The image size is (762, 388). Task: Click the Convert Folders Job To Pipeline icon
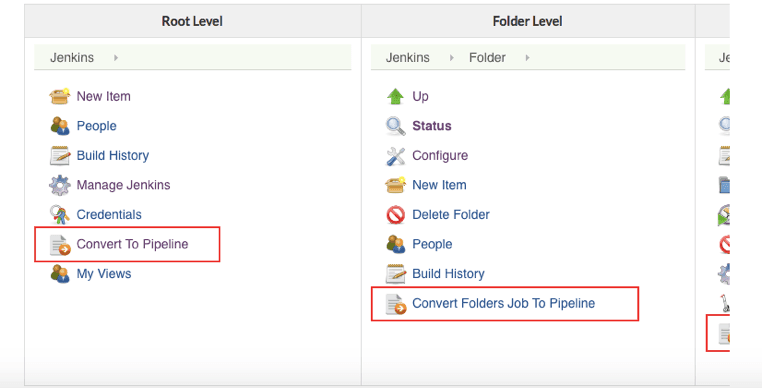[x=396, y=304]
